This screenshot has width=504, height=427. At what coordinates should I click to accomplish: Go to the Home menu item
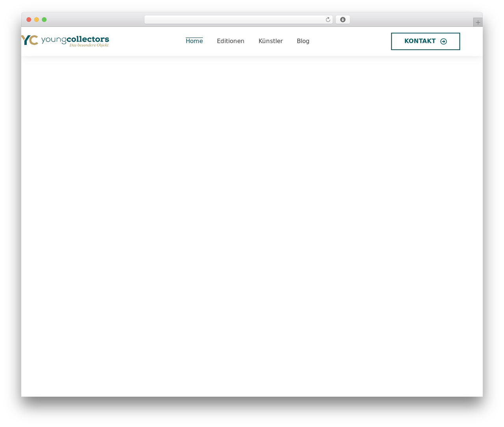click(194, 41)
